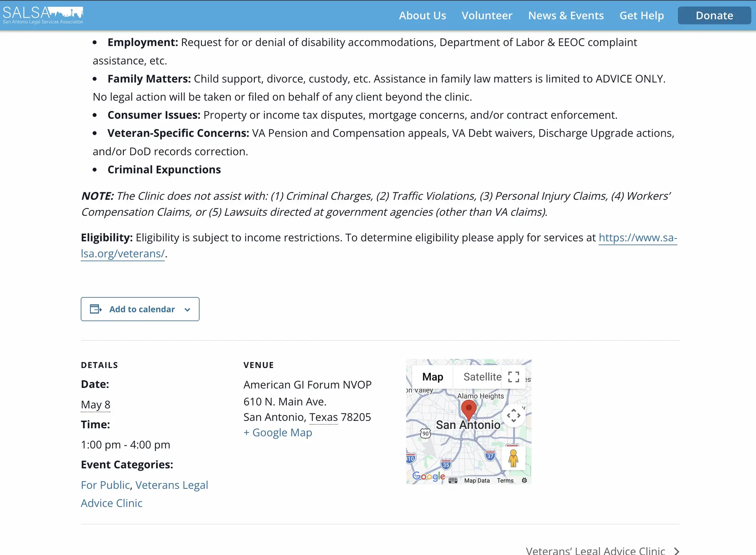The image size is (756, 555).
Task: Select the yellow Street View pegman
Action: (513, 458)
